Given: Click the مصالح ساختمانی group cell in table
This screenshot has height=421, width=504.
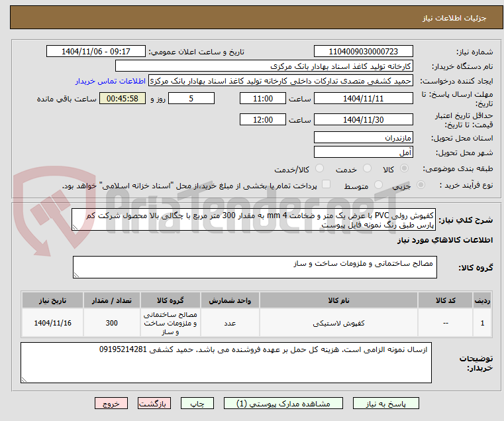Looking at the screenshot, I should pyautogui.click(x=170, y=323).
